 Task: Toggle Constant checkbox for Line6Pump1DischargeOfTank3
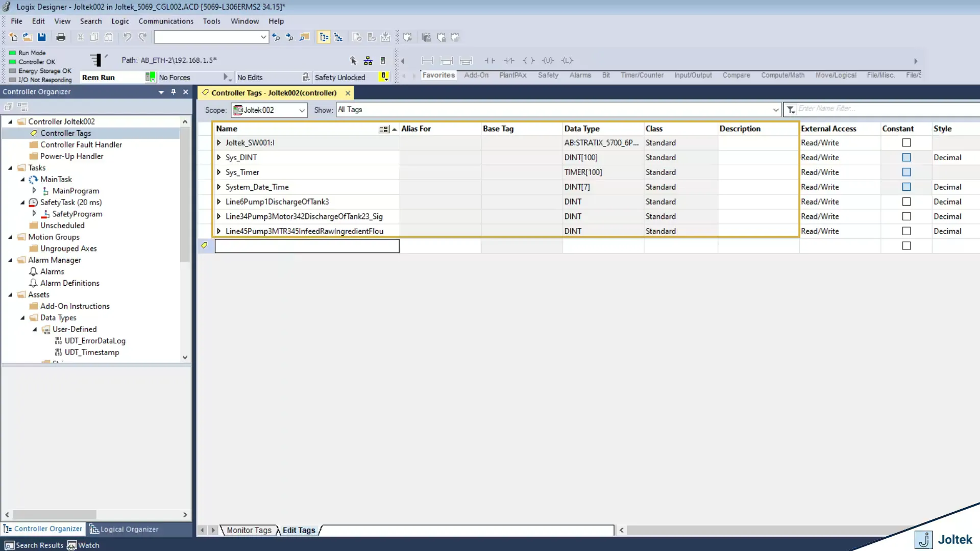pos(906,202)
